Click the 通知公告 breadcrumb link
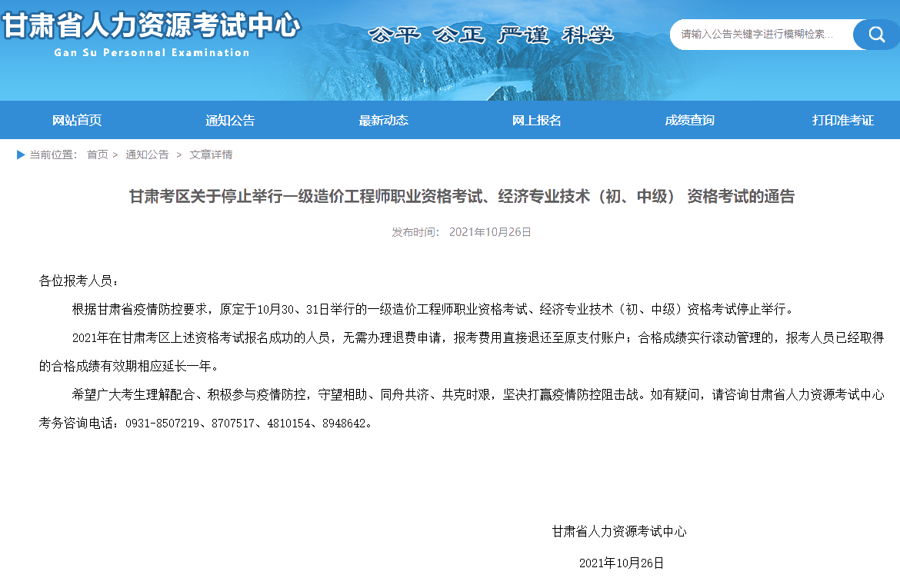The image size is (900, 588). coord(147,154)
